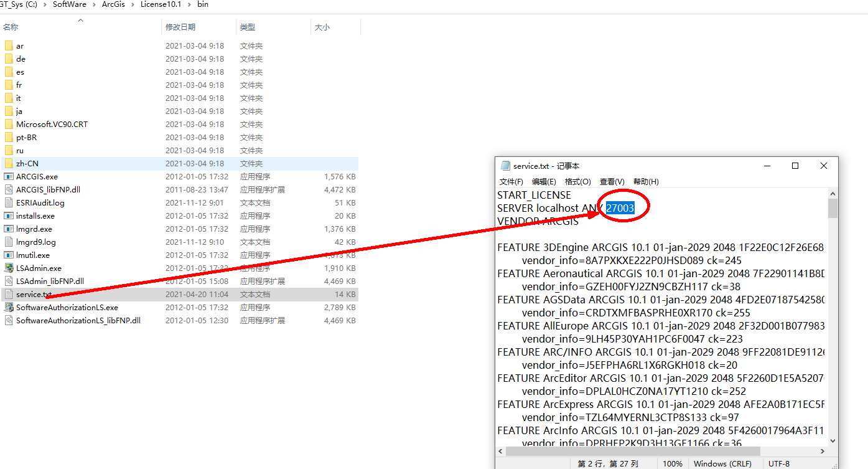Sort files by the 修改日期 column header
Screen dimensions: 868x469
click(x=180, y=27)
